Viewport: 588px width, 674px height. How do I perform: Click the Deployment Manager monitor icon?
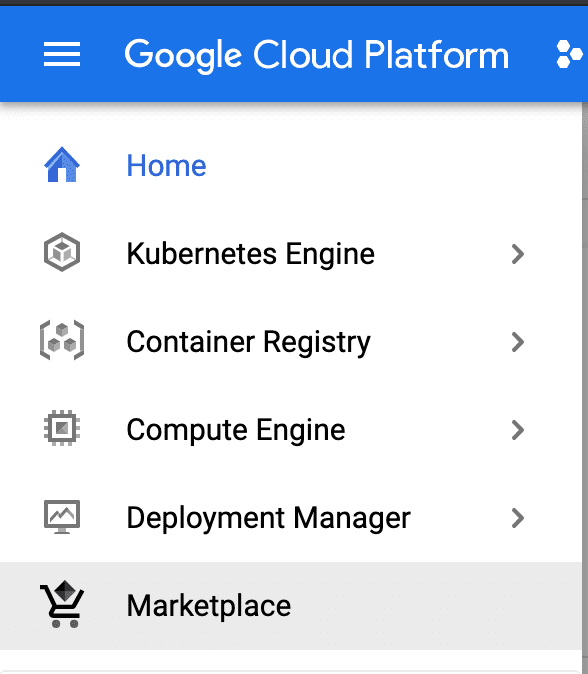pyautogui.click(x=62, y=517)
